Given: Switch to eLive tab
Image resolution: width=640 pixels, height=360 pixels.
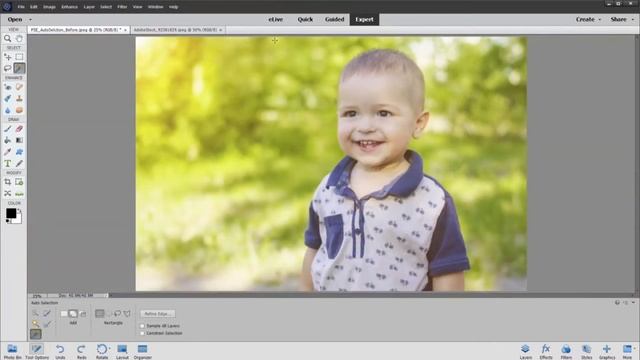Looking at the screenshot, I should pyautogui.click(x=276, y=19).
